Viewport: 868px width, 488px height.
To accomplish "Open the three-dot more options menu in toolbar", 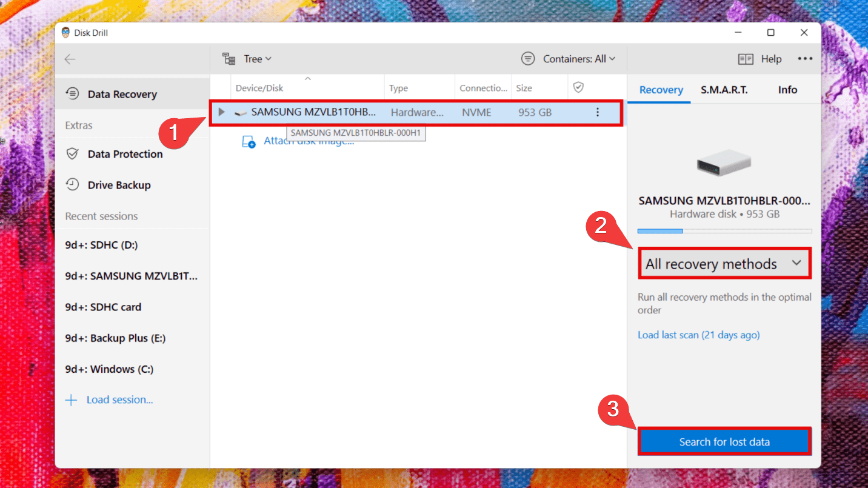I will click(805, 59).
